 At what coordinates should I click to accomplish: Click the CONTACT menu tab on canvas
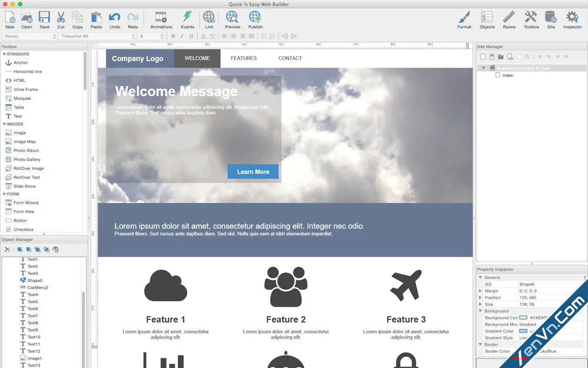point(290,58)
